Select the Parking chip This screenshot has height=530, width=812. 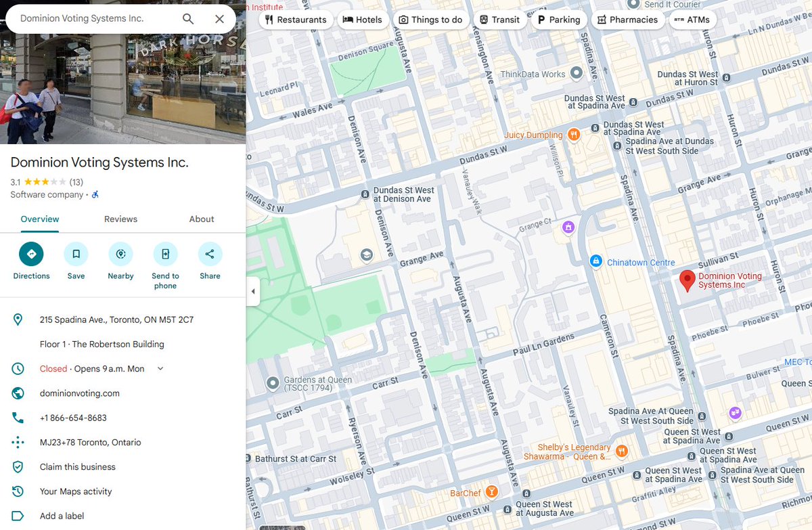(x=559, y=20)
